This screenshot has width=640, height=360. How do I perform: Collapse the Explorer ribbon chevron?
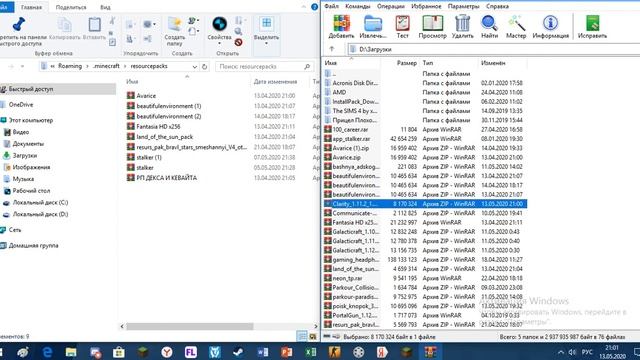click(304, 7)
